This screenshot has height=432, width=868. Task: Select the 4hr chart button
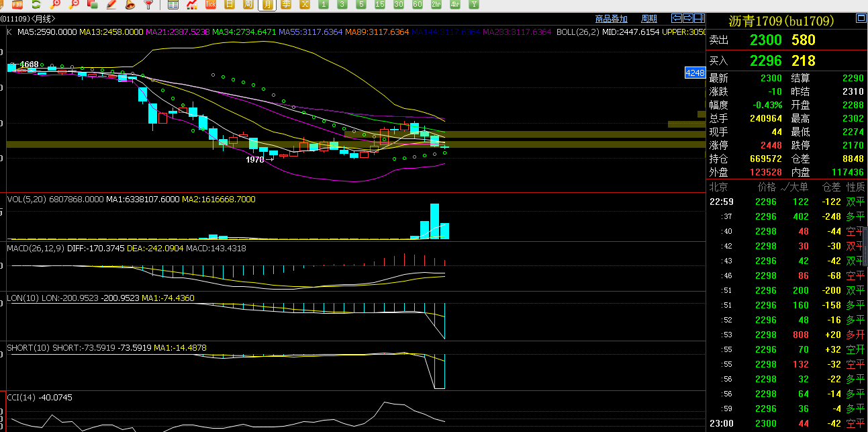coord(455,4)
